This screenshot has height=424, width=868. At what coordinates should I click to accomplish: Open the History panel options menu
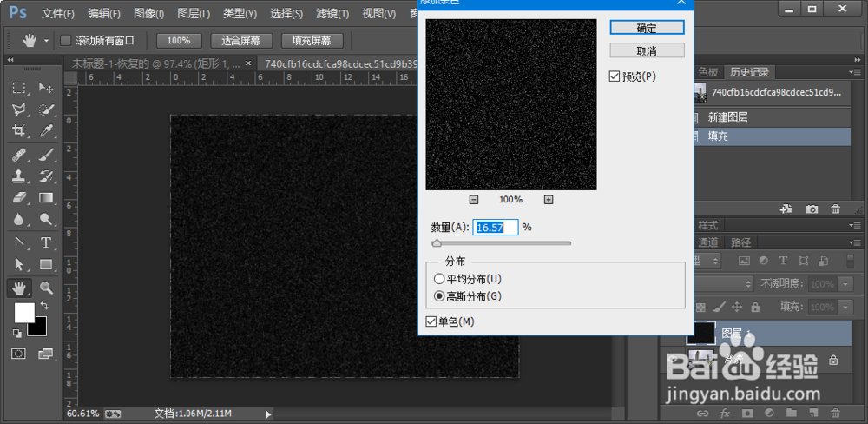[855, 72]
